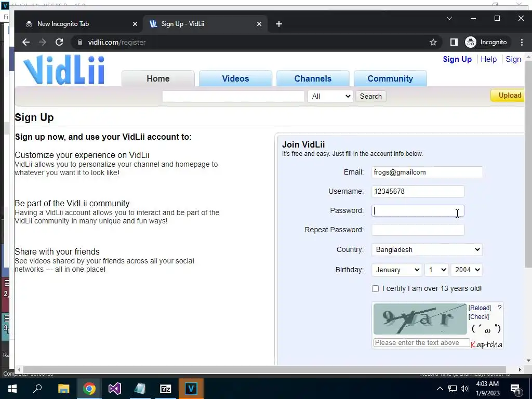Focus the Password field
The width and height of the screenshot is (532, 399).
point(418,211)
